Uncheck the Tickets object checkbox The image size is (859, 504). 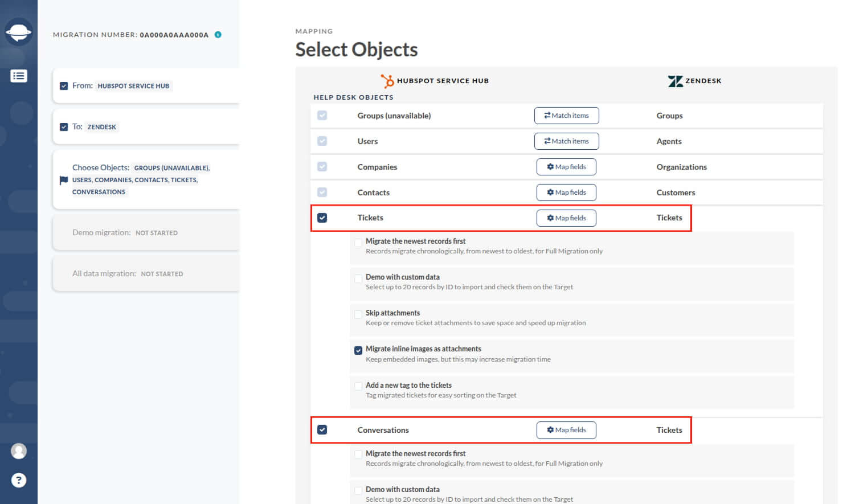[322, 218]
